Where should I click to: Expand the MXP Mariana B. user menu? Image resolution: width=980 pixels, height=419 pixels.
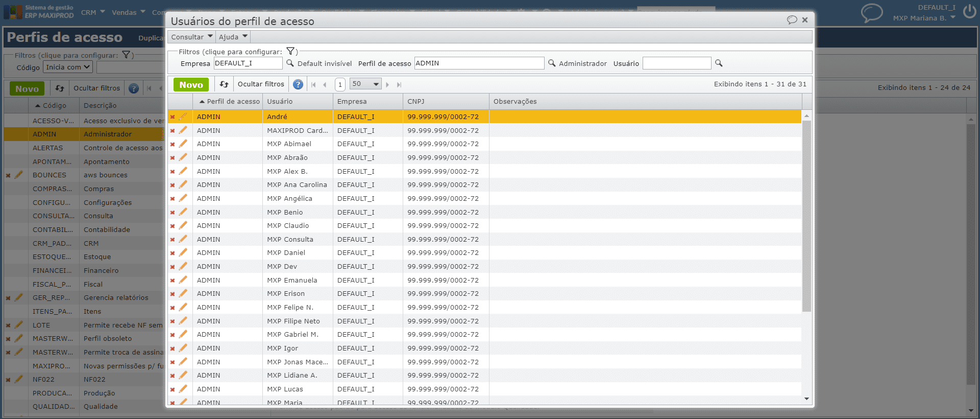[x=924, y=18]
